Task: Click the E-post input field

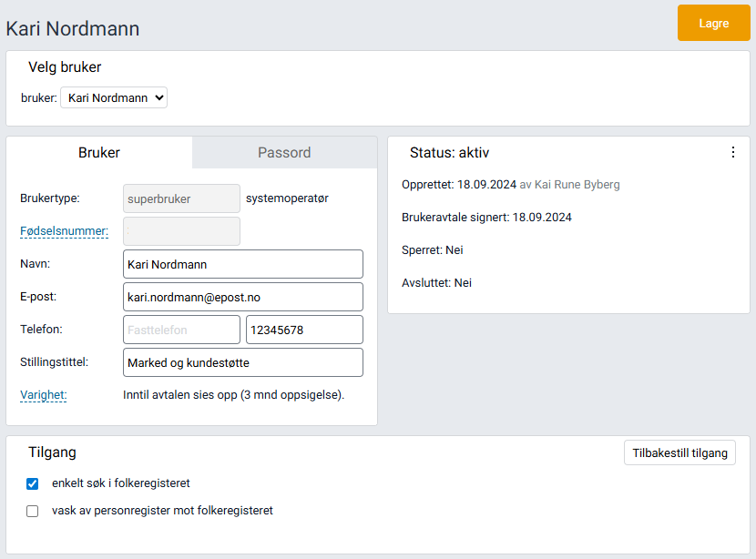Action: click(x=242, y=296)
